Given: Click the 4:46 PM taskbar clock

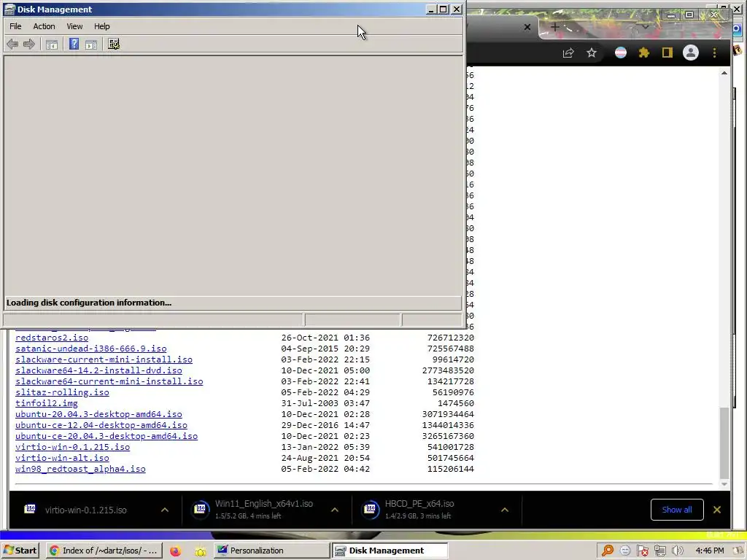Looking at the screenshot, I should [709, 551].
